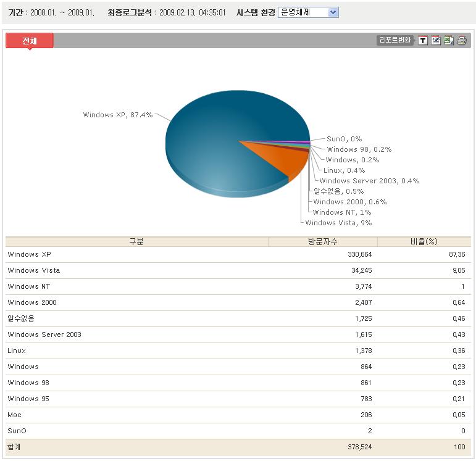The image size is (476, 461).
Task: Click visitor count 1,378
Action: click(364, 351)
